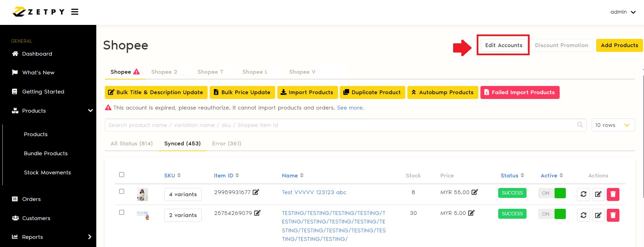The image size is (644, 247).
Task: Open Stock Movements page
Action: click(47, 173)
